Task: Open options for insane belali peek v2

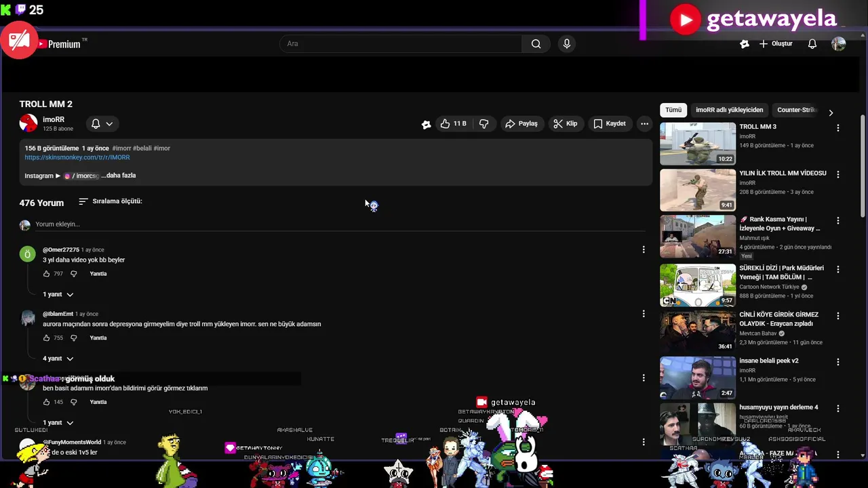Action: coord(838,363)
